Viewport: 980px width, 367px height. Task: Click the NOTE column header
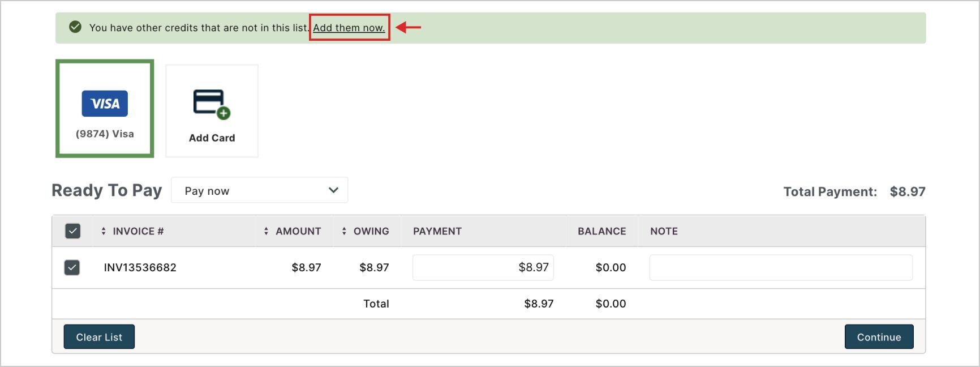pyautogui.click(x=664, y=231)
